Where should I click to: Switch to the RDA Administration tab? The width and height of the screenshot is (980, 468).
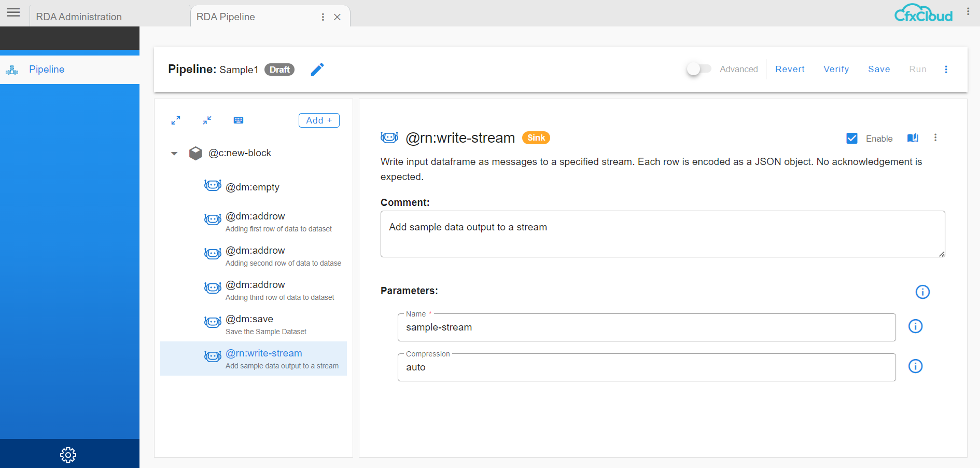[79, 16]
